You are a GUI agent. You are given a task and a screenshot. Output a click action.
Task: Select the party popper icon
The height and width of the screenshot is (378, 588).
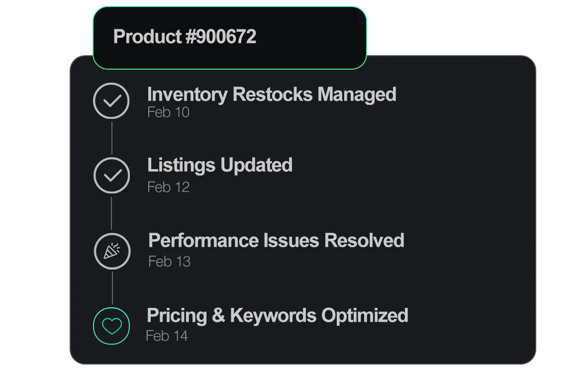112,251
